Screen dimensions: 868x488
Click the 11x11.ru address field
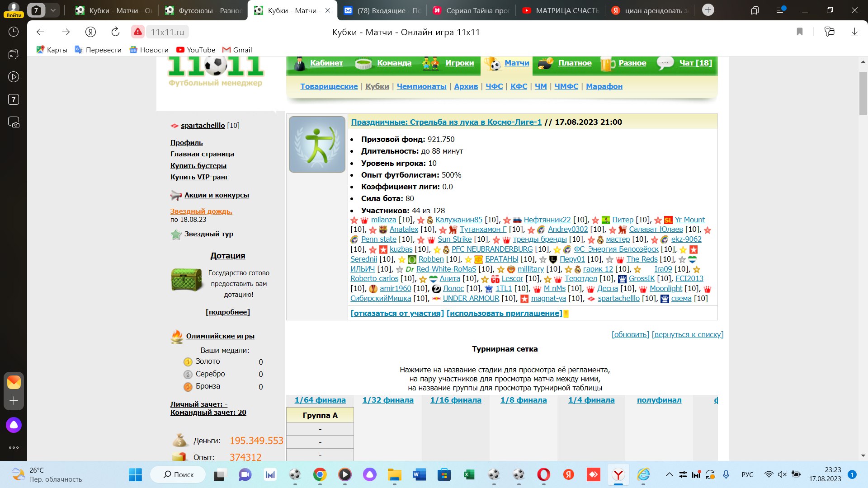click(x=167, y=32)
